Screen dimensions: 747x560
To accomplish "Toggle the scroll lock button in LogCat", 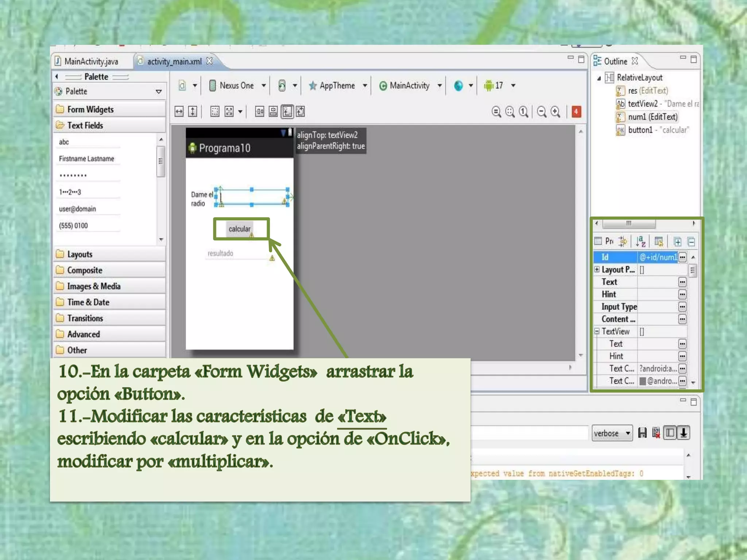I will click(x=684, y=433).
